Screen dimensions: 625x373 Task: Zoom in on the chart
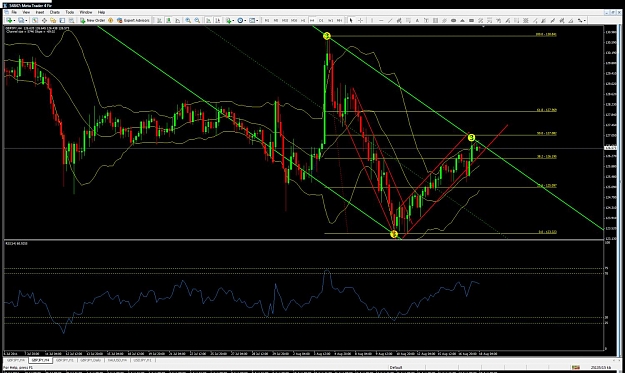click(x=188, y=20)
